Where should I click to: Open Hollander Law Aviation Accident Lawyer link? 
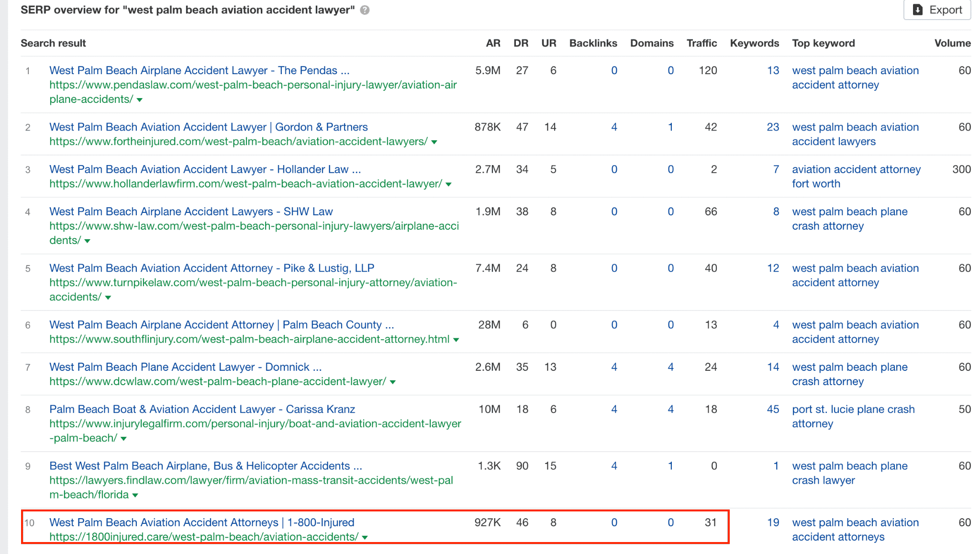click(205, 169)
